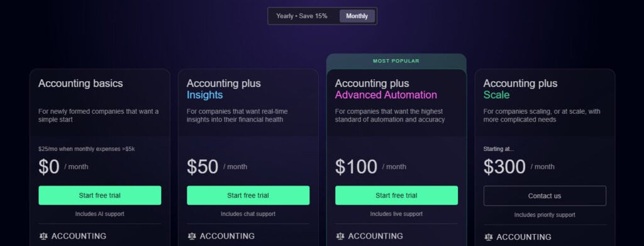
Task: Click the Includes priority support note
Action: tap(545, 215)
